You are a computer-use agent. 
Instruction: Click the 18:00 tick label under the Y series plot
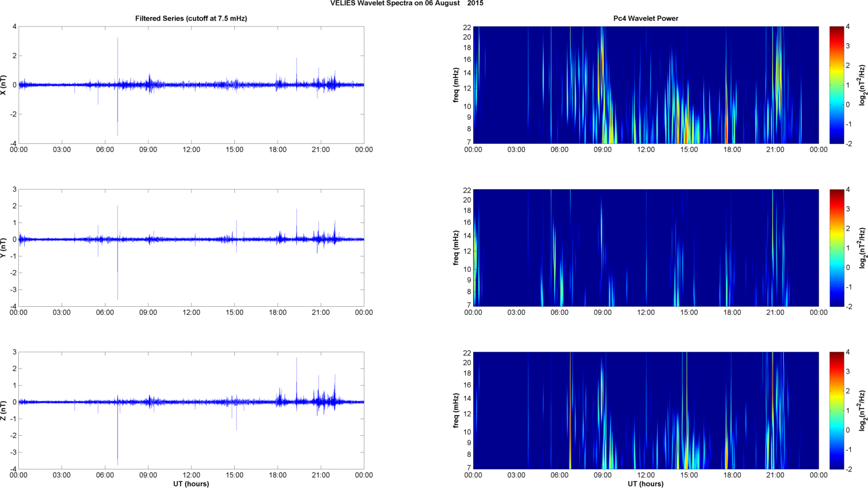278,313
